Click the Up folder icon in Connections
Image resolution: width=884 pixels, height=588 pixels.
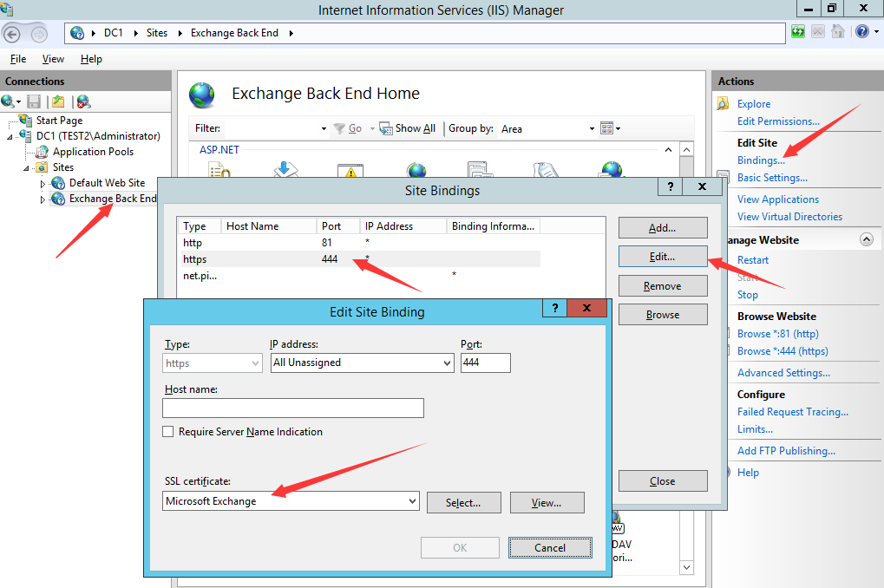(58, 101)
